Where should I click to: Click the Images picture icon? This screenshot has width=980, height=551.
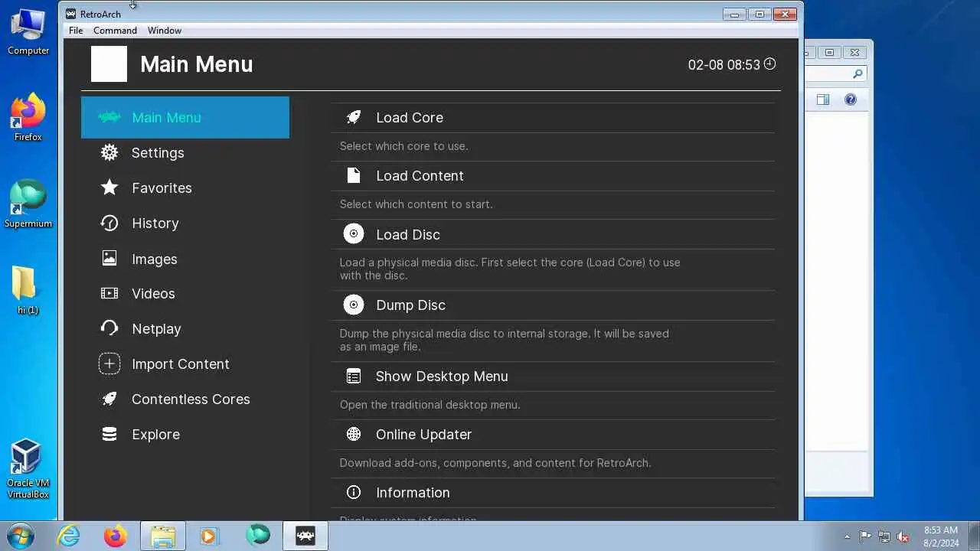point(109,259)
